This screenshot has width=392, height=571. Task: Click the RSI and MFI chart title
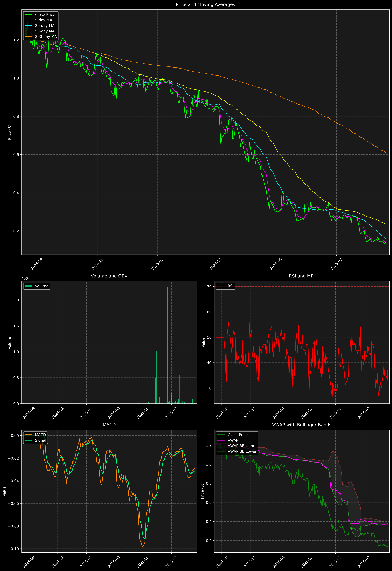302,276
